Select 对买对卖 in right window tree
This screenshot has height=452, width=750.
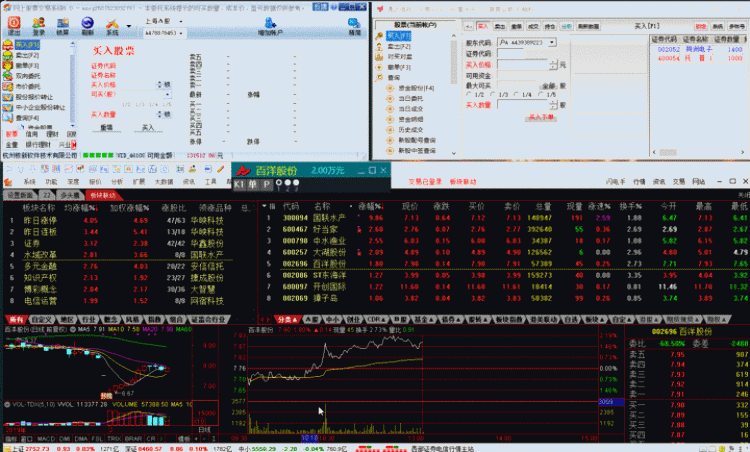399,57
